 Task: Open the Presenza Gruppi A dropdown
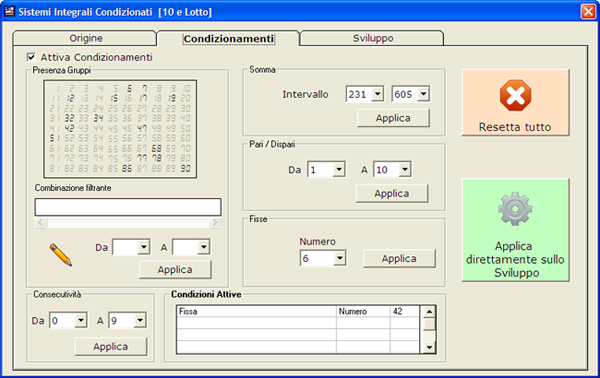[204, 247]
